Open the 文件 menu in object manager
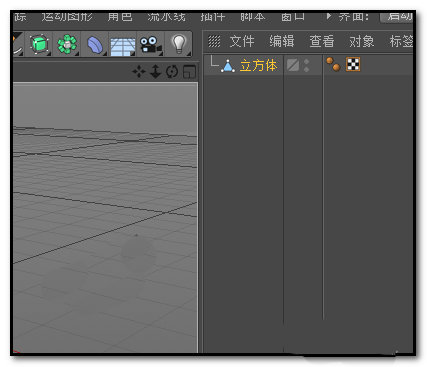This screenshot has height=367, width=427. (242, 41)
